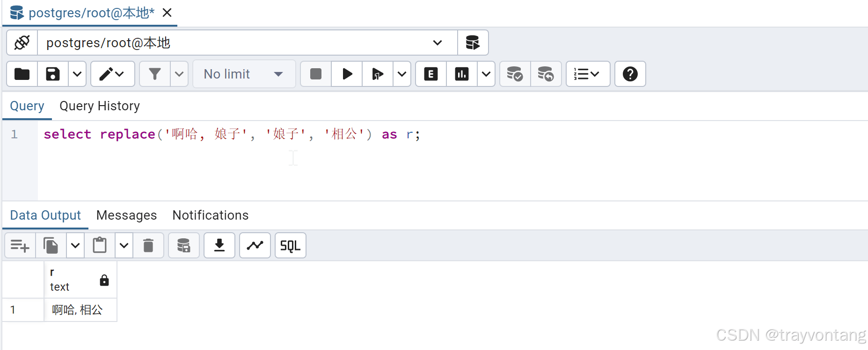Expand copy options dropdown arrow
This screenshot has height=350, width=868.
(x=75, y=245)
